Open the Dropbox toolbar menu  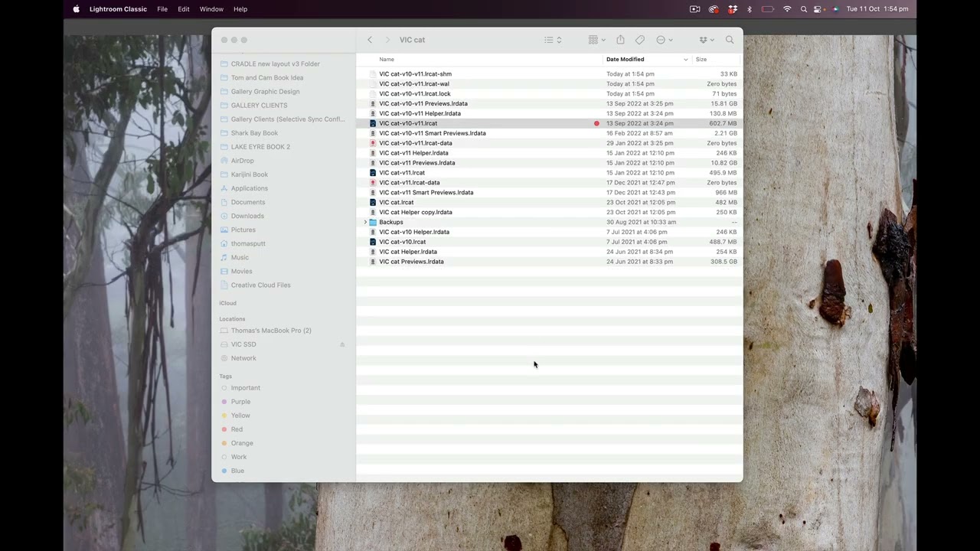click(706, 40)
